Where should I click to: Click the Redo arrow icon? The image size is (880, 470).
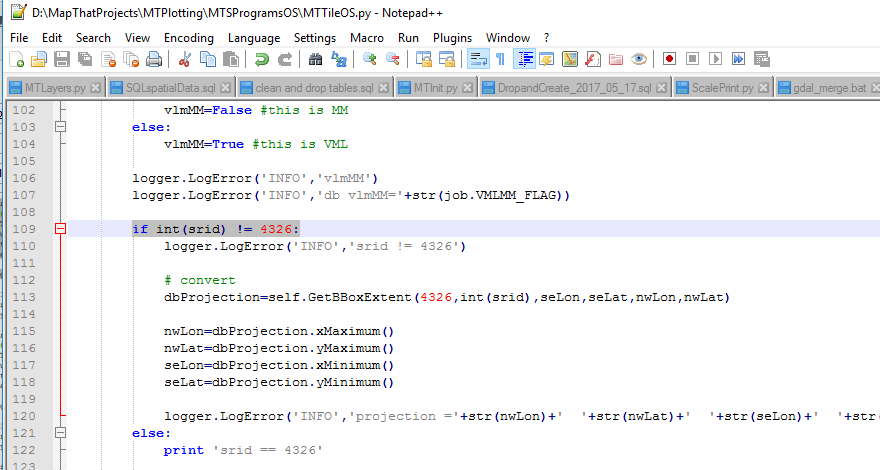coord(285,59)
